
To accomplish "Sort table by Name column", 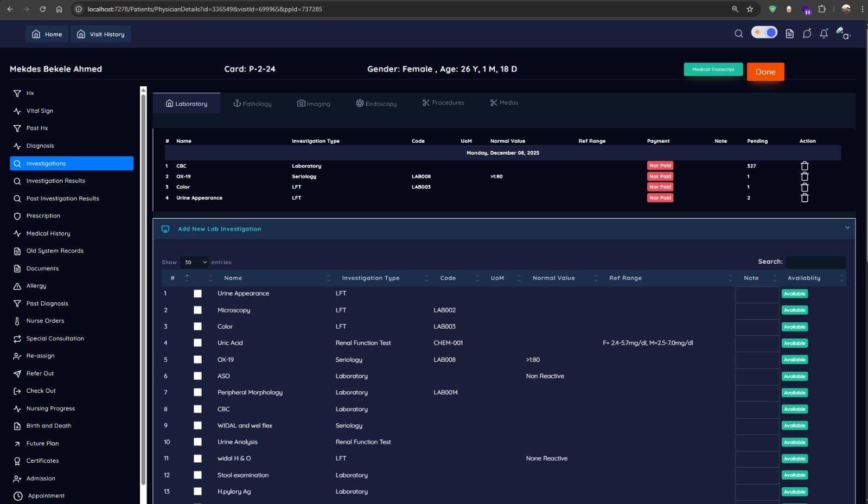I will [x=273, y=278].
